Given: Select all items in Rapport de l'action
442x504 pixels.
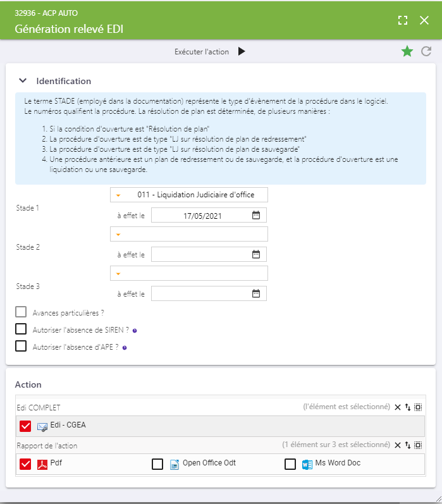Looking at the screenshot, I should tap(418, 445).
